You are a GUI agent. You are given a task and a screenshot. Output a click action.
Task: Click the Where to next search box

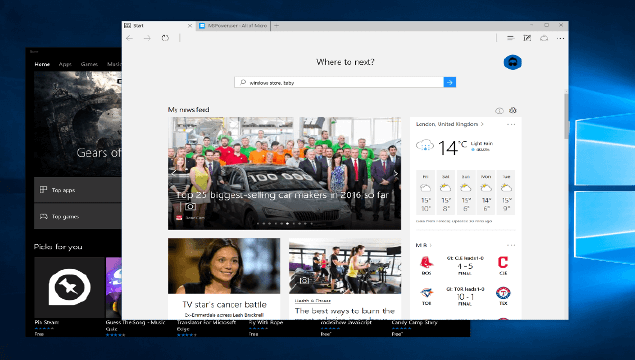click(x=339, y=82)
